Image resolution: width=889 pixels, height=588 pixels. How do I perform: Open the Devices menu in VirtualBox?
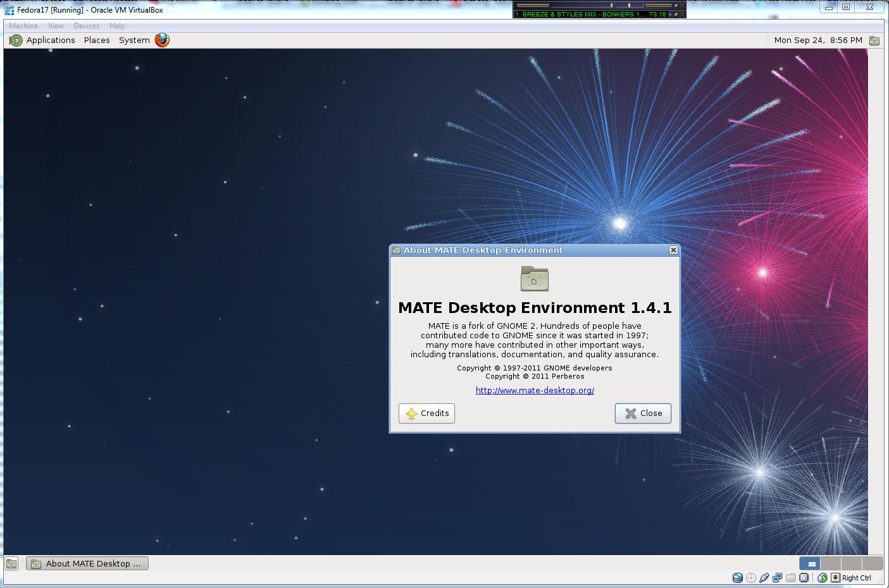(x=86, y=25)
